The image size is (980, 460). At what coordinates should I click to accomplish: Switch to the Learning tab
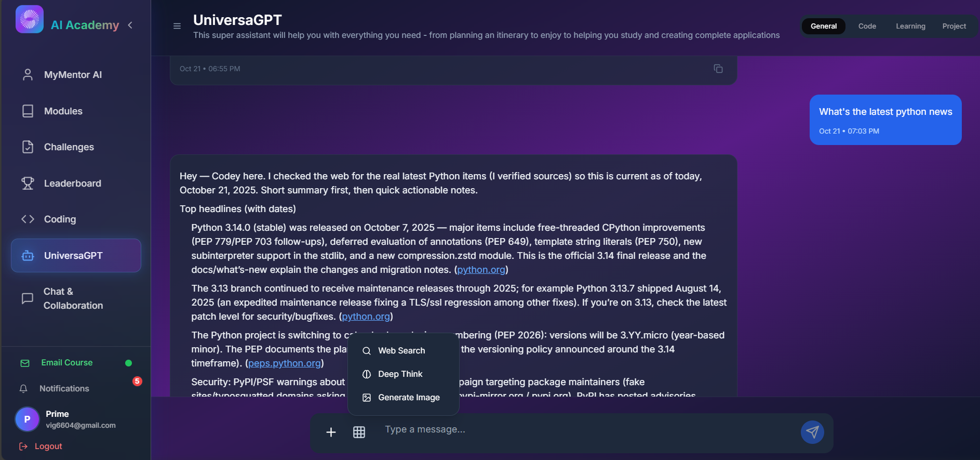910,26
